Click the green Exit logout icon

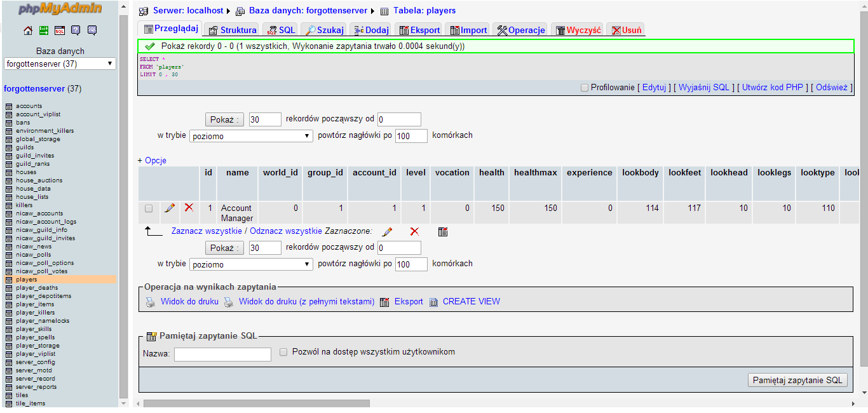(x=44, y=30)
